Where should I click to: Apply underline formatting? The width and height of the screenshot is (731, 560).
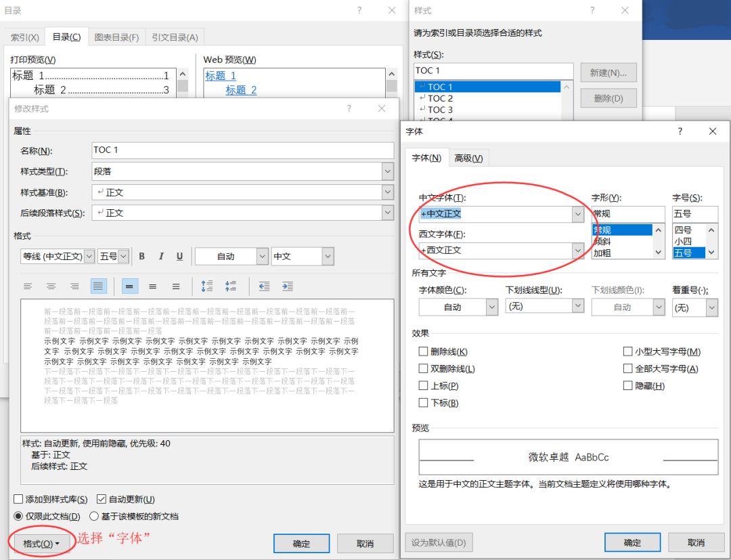[x=179, y=256]
